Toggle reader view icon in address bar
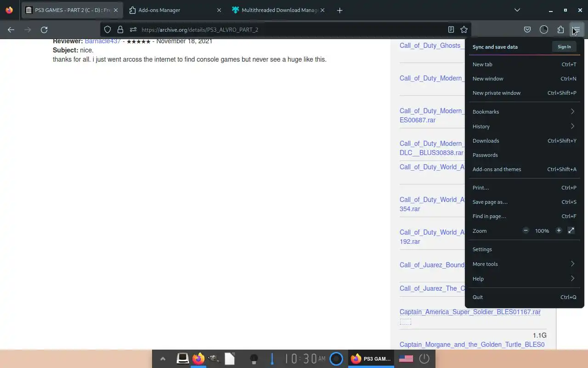Screen dimensions: 588x368 [x=451, y=29]
